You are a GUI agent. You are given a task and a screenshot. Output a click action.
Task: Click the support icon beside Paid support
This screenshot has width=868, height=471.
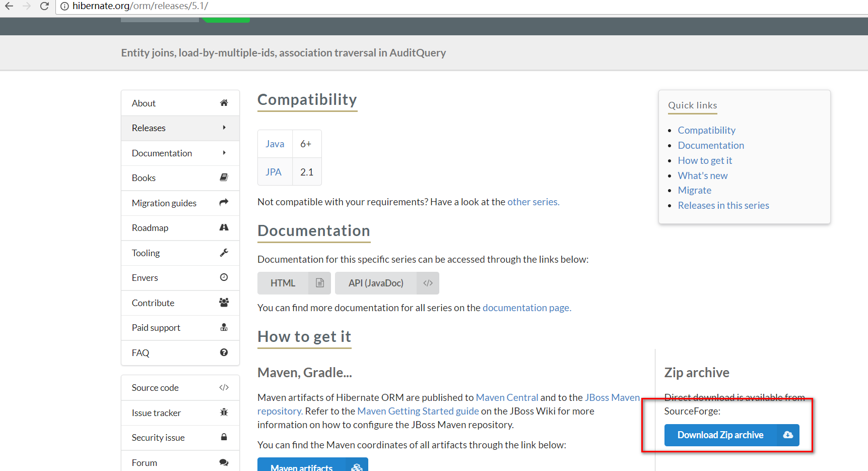(224, 327)
